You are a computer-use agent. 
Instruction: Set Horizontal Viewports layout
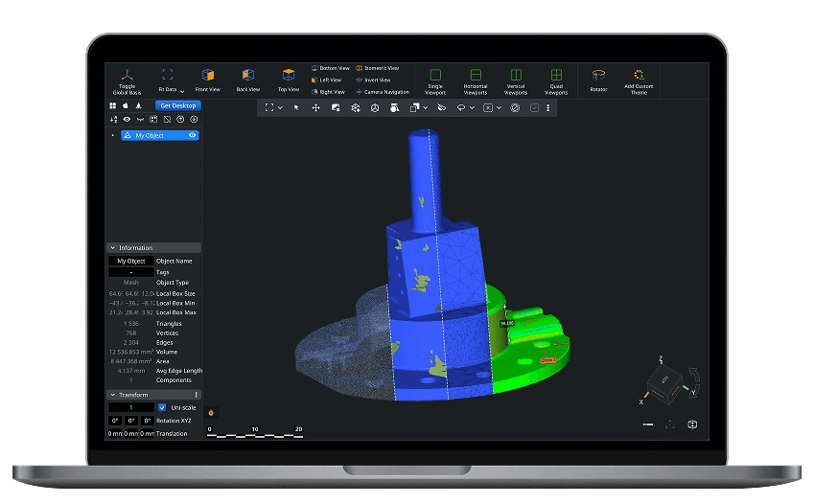[x=476, y=81]
